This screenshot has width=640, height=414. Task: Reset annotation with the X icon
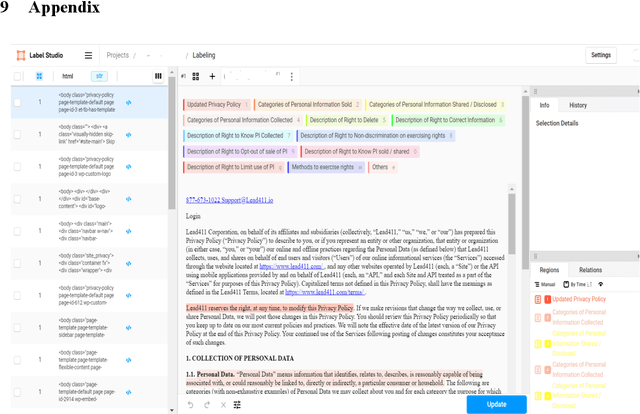(223, 405)
